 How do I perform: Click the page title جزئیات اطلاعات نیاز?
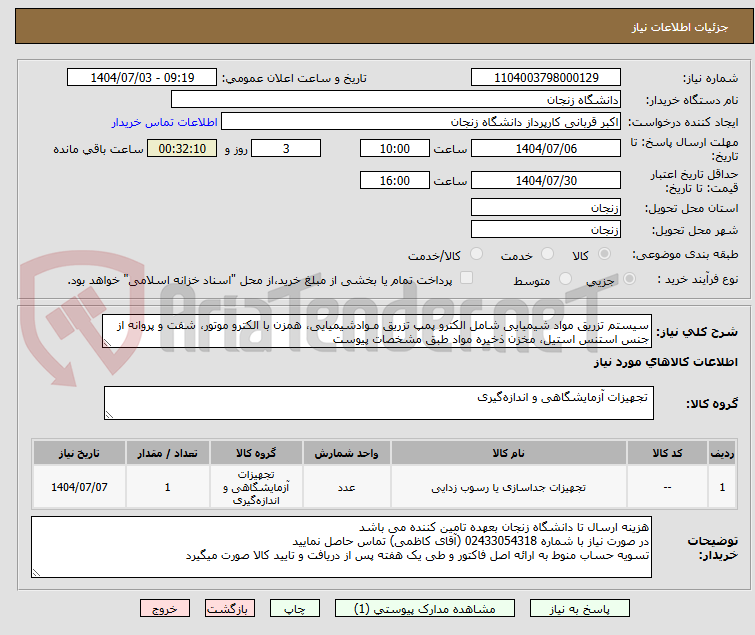(680, 27)
